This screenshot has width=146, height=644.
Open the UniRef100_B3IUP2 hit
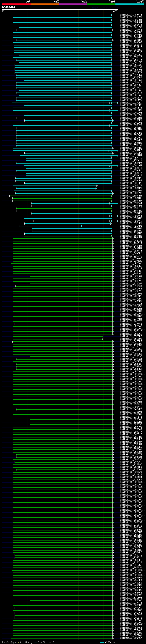click(x=131, y=183)
